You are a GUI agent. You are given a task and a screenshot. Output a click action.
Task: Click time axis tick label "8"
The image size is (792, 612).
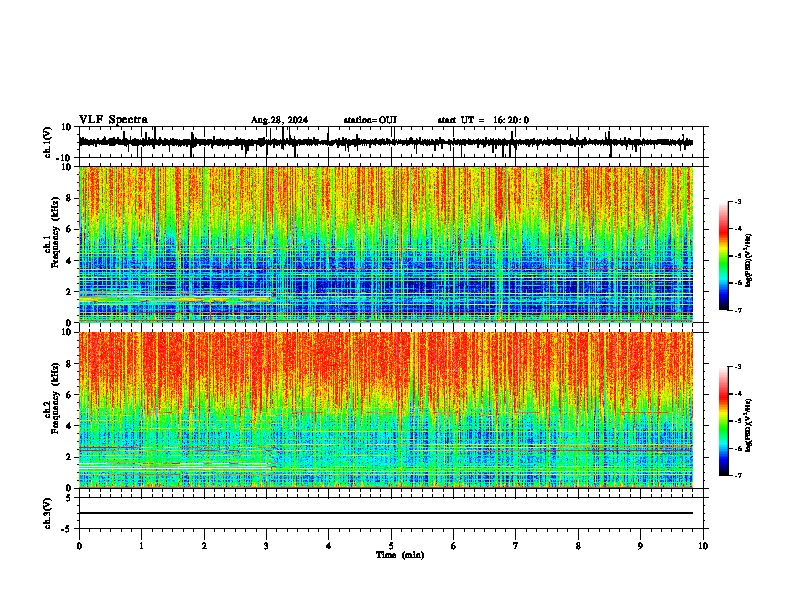tap(578, 546)
